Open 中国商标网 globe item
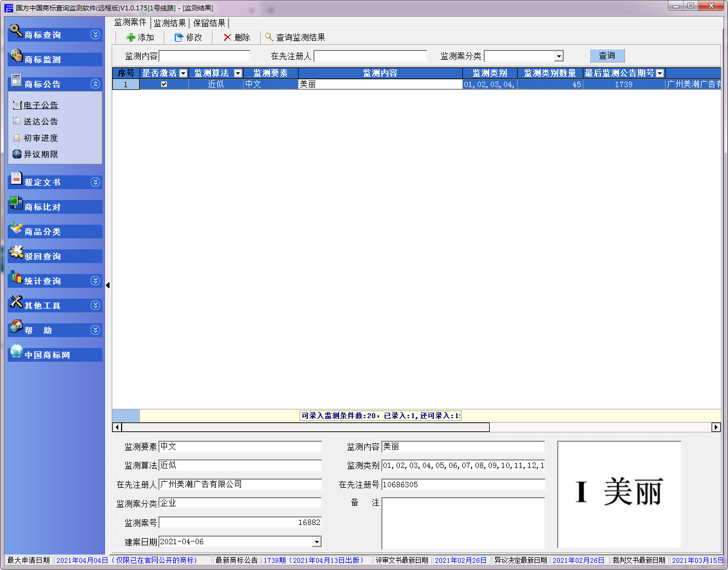The width and height of the screenshot is (728, 570). tap(16, 351)
